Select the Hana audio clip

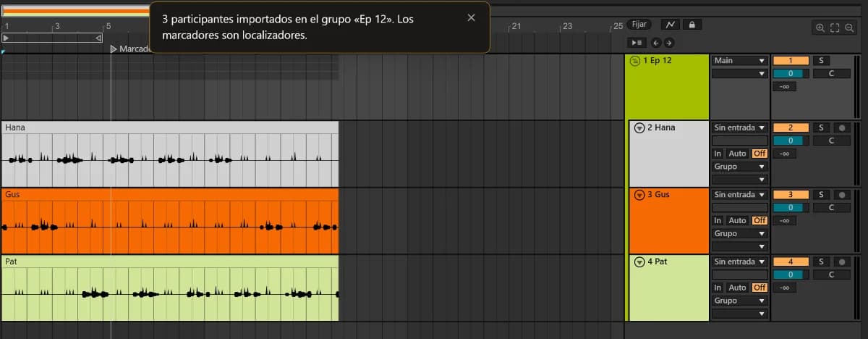[170, 154]
